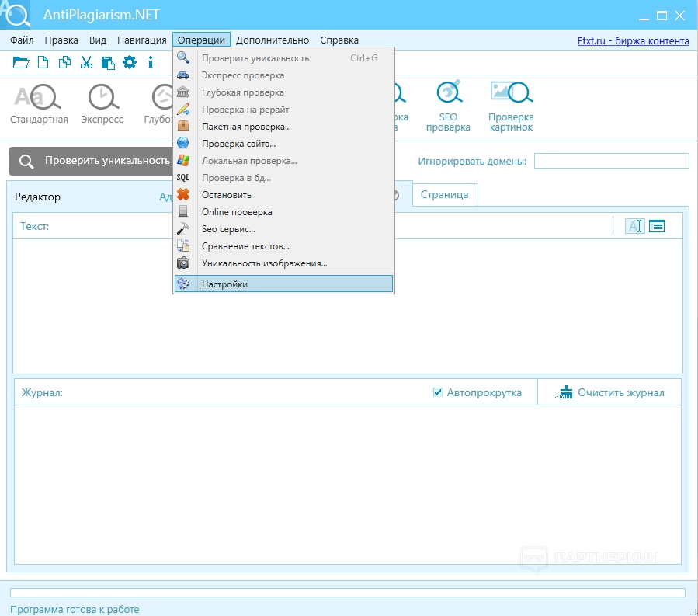The height and width of the screenshot is (616, 698).
Task: Select Пакетная проверка... menu entry
Action: 246,126
